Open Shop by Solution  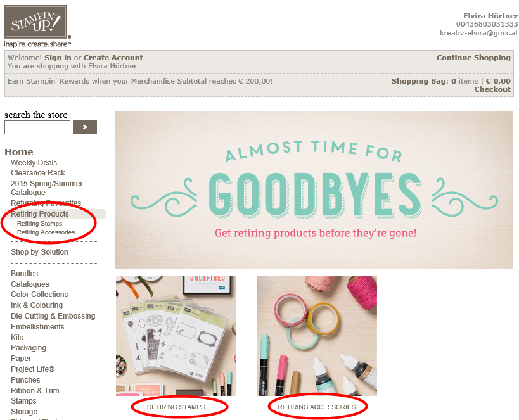39,252
